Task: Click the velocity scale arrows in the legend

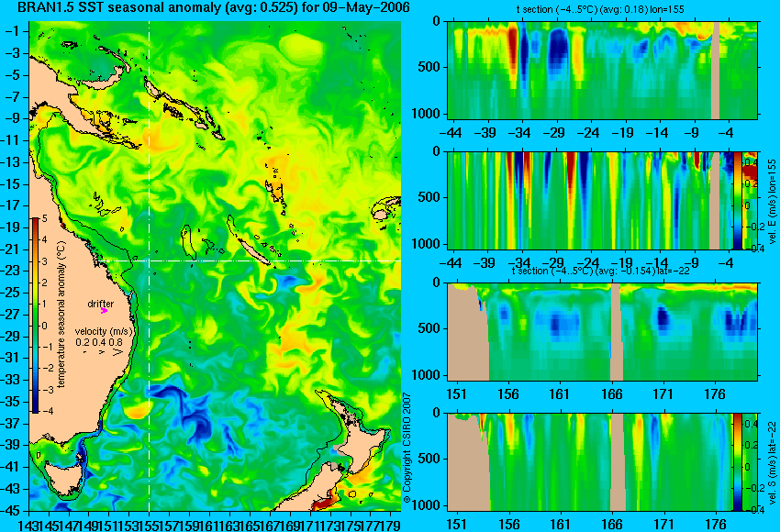Action: 104,352
